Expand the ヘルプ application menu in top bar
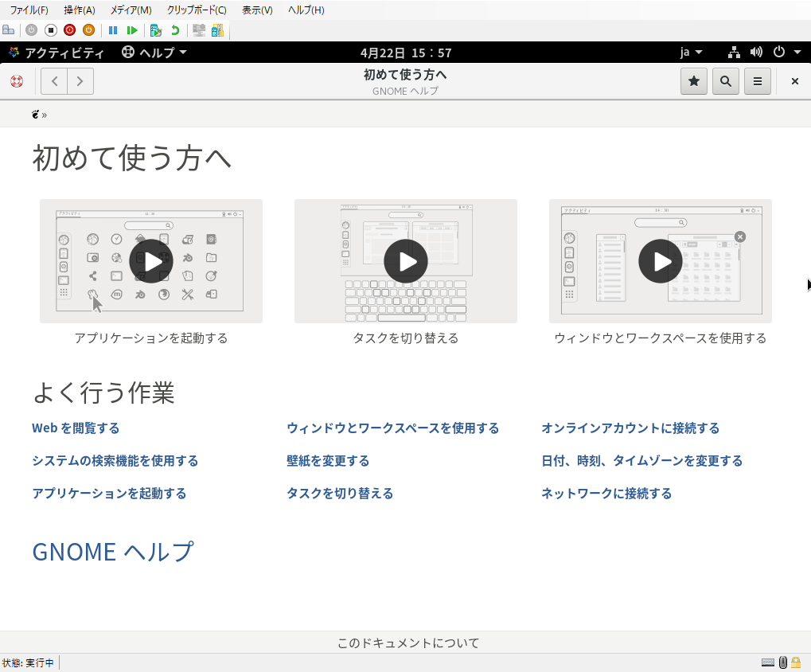811x672 pixels. pos(154,53)
